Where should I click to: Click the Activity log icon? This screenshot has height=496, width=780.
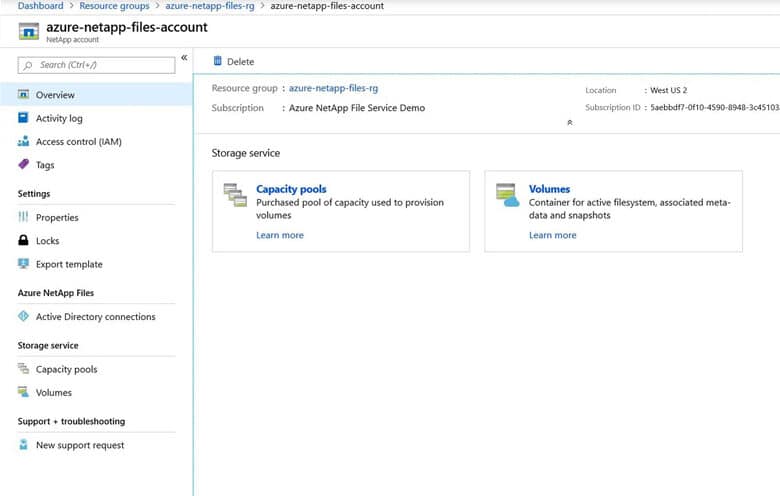point(23,117)
